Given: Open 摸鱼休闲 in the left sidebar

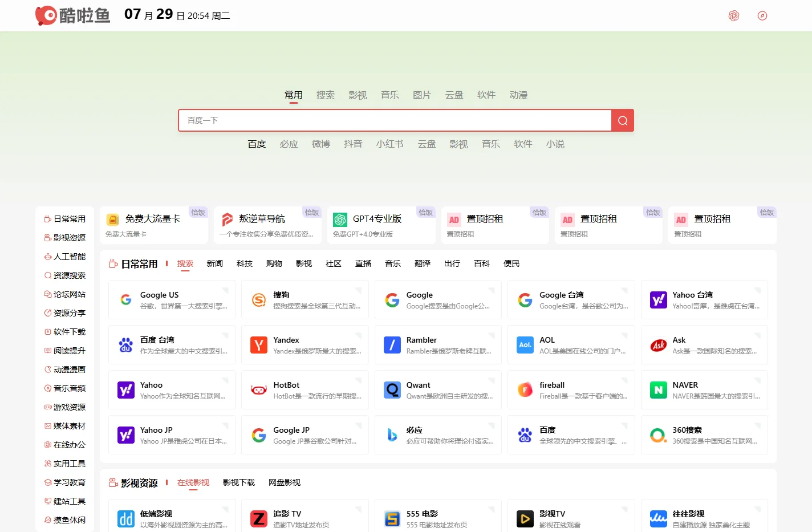Looking at the screenshot, I should coord(65,520).
